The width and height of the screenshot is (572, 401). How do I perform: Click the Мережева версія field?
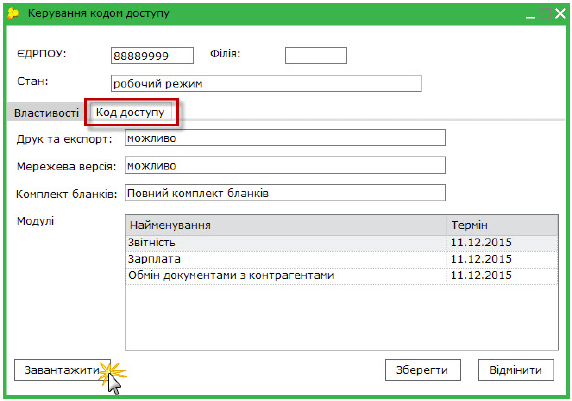(x=285, y=165)
